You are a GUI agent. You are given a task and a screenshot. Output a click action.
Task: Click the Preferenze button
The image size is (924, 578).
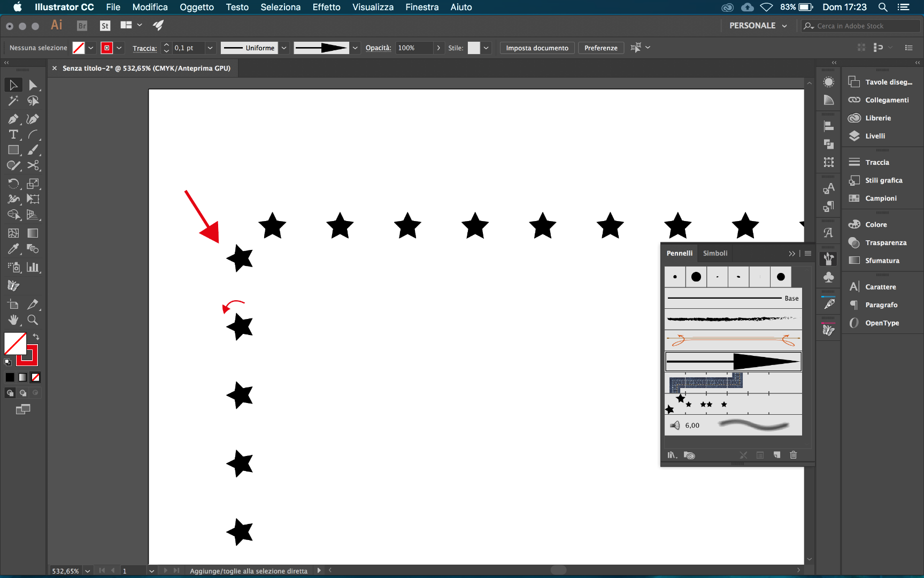point(600,48)
